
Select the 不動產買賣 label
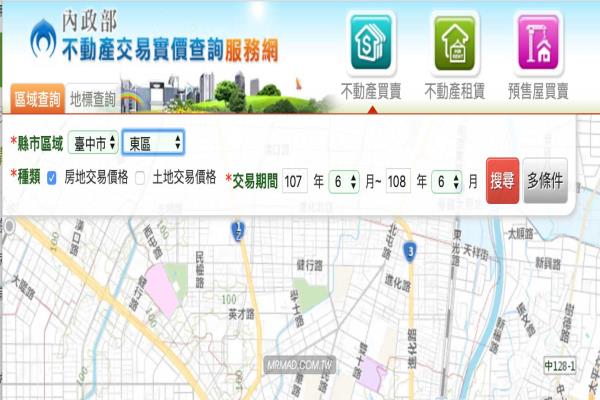coord(371,92)
